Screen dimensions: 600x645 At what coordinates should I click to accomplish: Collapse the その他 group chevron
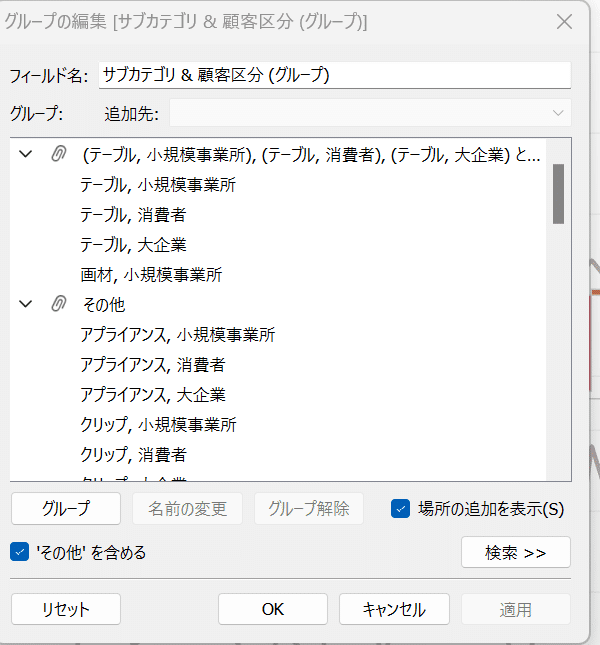[x=26, y=304]
